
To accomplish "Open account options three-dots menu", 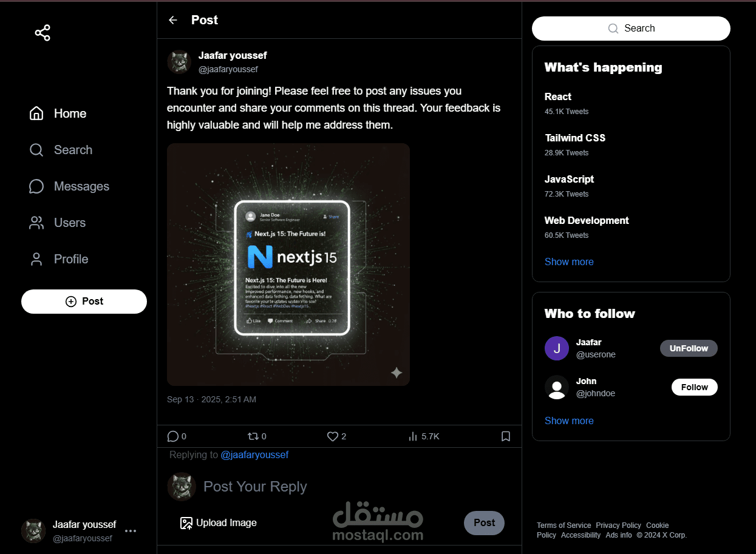I will click(131, 531).
